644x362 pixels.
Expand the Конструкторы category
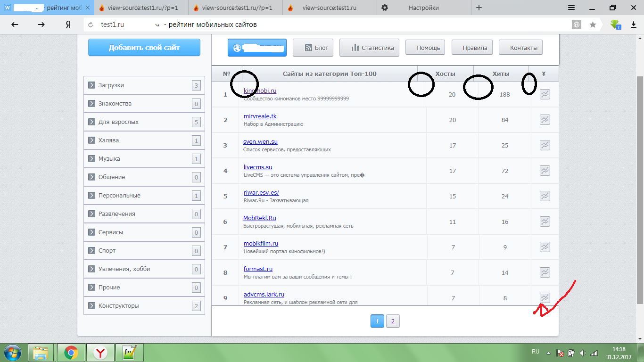pyautogui.click(x=91, y=306)
